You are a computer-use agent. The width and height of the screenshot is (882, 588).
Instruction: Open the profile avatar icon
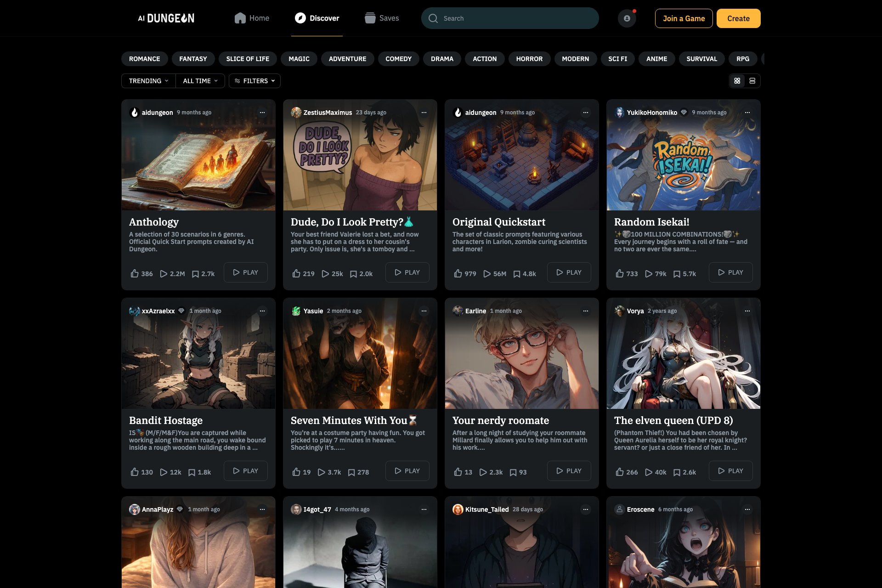[x=627, y=18]
